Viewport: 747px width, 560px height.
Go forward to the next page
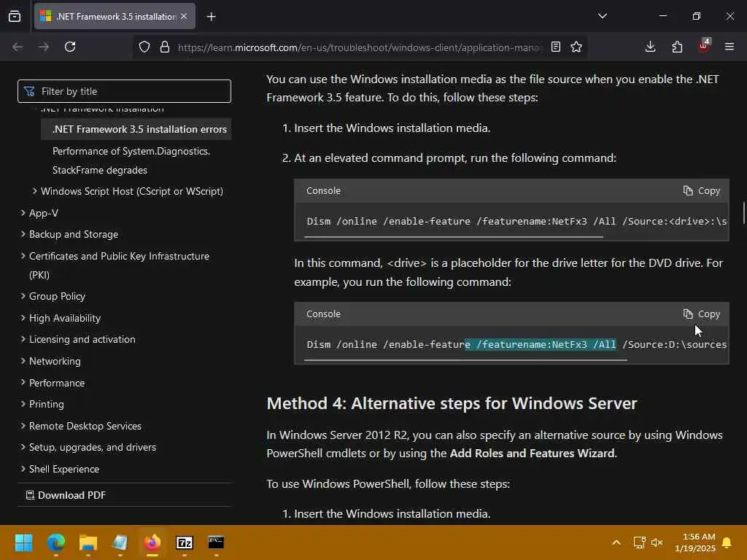click(x=43, y=47)
